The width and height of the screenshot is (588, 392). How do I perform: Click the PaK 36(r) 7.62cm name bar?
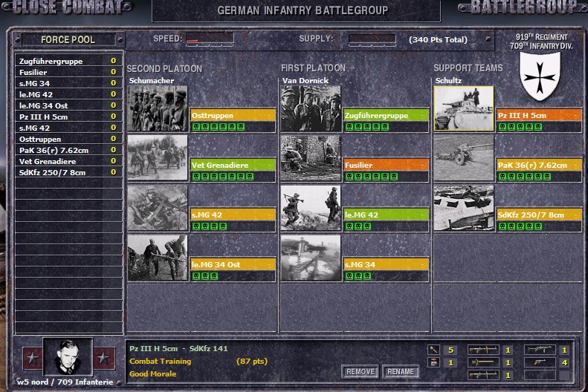click(x=539, y=165)
